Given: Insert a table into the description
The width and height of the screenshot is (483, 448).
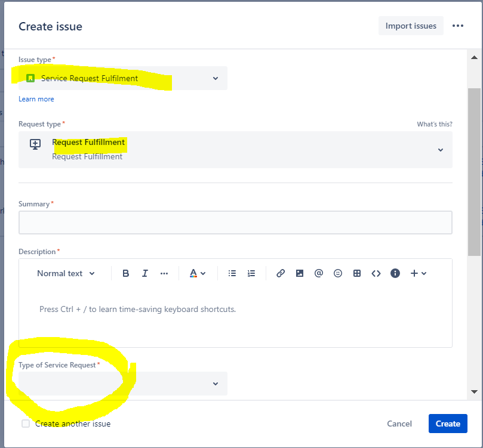Looking at the screenshot, I should (x=356, y=273).
